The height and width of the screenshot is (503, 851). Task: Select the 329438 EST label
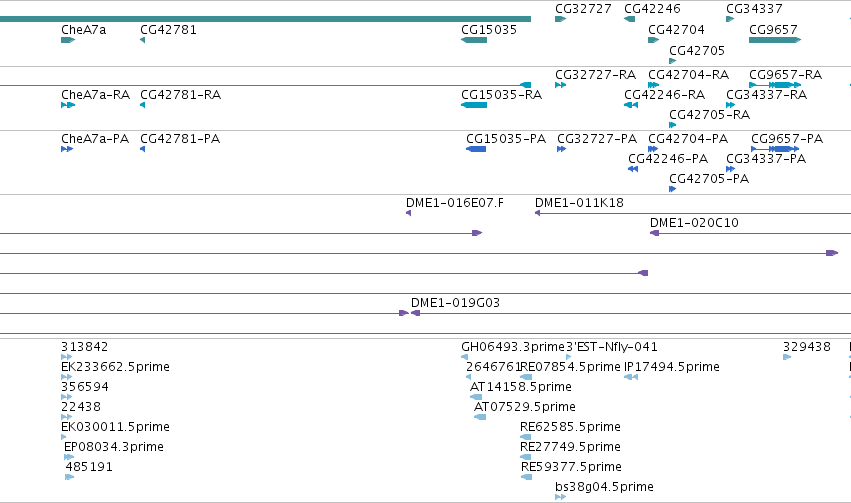806,347
